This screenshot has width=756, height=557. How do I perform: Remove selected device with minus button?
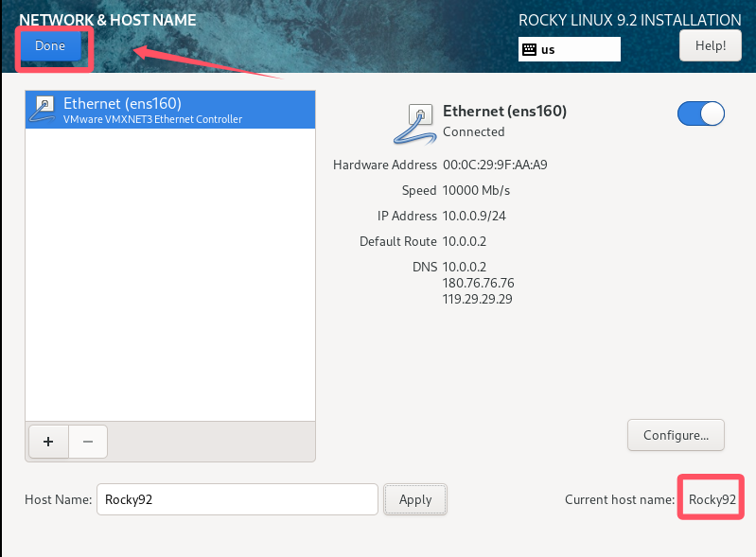[88, 442]
